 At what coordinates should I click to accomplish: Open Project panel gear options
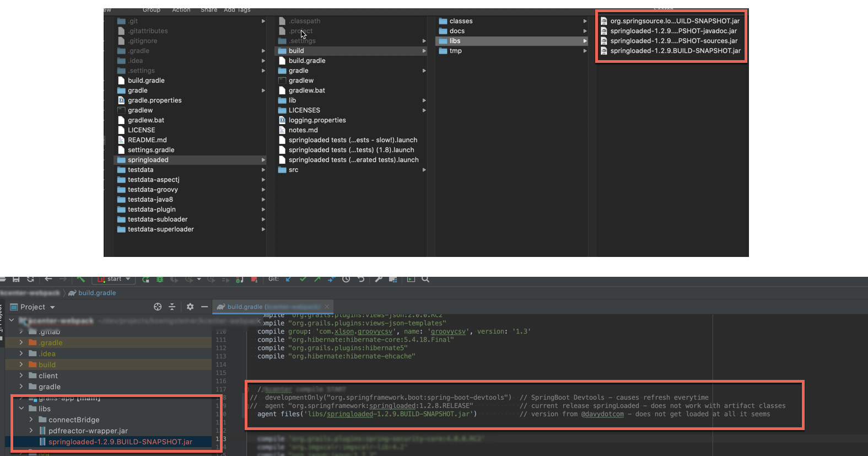[190, 307]
